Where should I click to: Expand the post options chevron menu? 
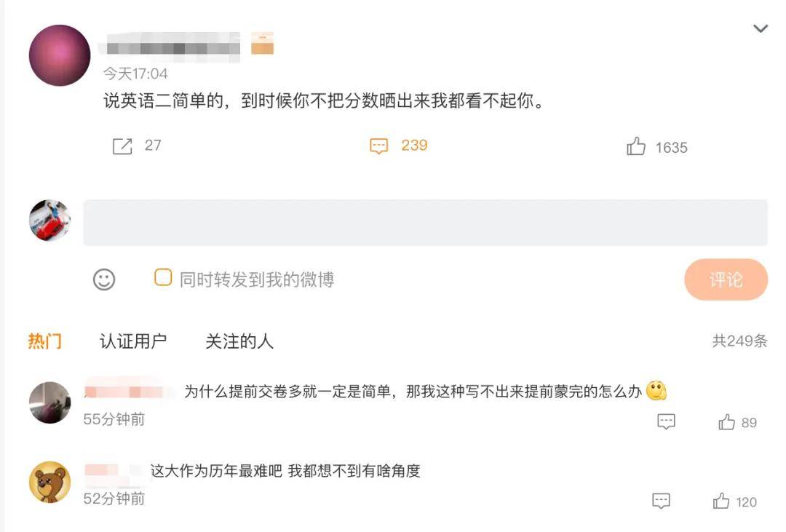(761, 29)
